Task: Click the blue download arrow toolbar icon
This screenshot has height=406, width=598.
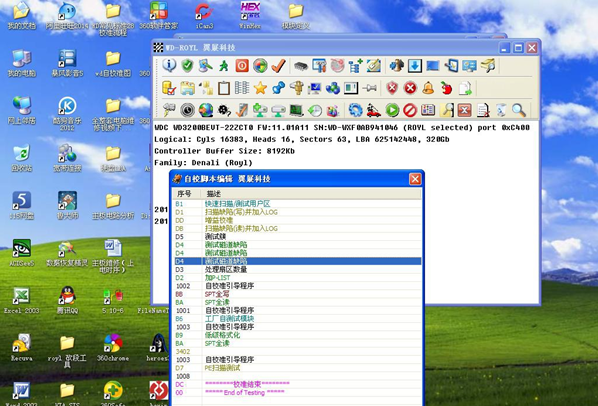Action: [415, 66]
